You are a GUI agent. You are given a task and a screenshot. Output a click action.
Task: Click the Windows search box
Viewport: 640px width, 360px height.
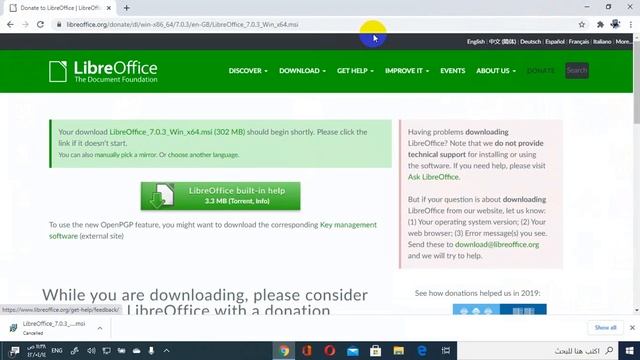[538, 351]
